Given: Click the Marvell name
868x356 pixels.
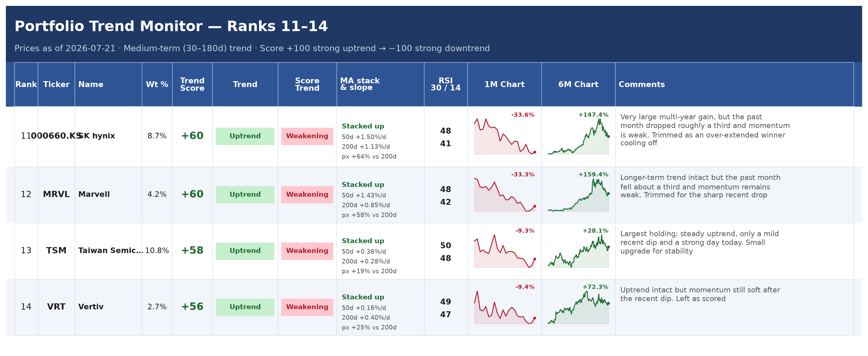Looking at the screenshot, I should (94, 195).
